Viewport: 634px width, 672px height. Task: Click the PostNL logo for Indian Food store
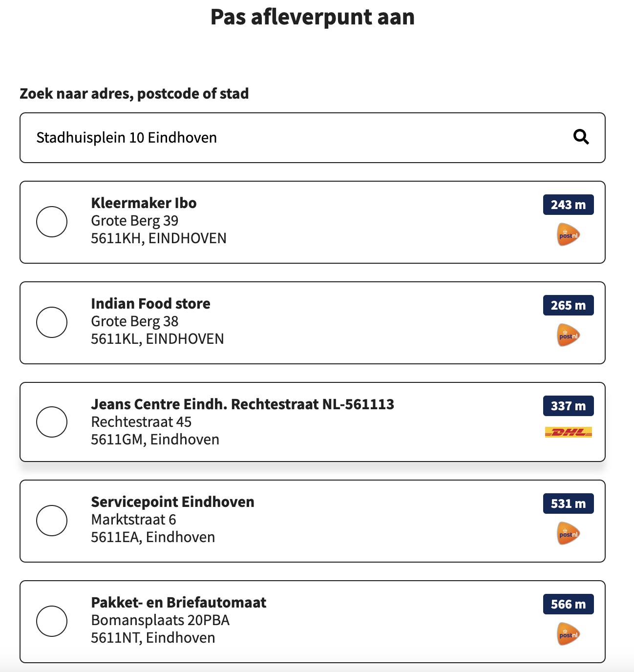point(569,336)
